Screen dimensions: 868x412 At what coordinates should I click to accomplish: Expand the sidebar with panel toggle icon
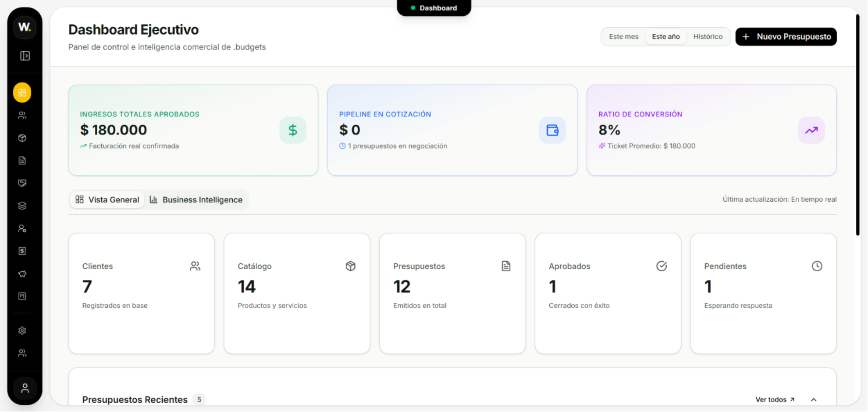[25, 56]
